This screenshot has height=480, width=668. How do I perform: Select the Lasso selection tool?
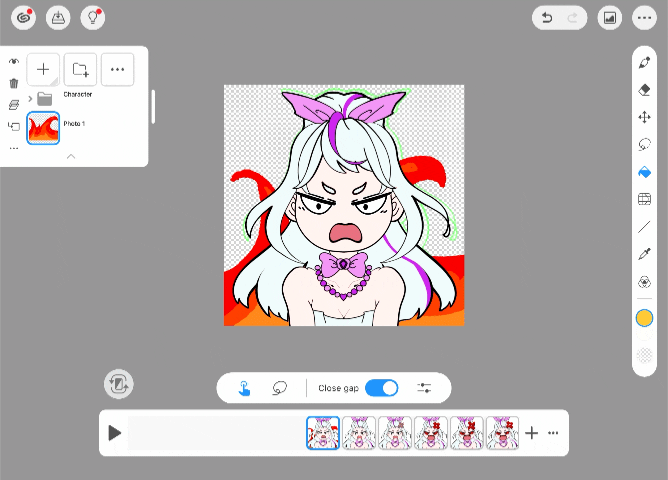pos(645,144)
